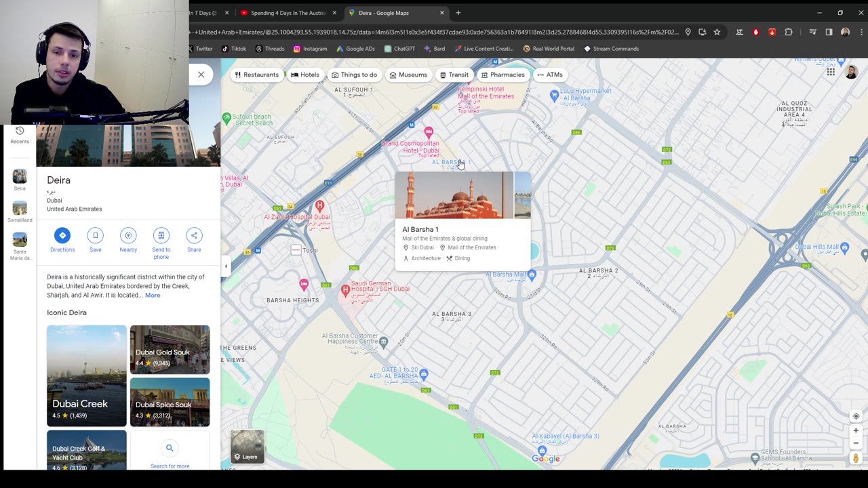
Task: Open the map Layers switcher
Action: click(x=248, y=447)
